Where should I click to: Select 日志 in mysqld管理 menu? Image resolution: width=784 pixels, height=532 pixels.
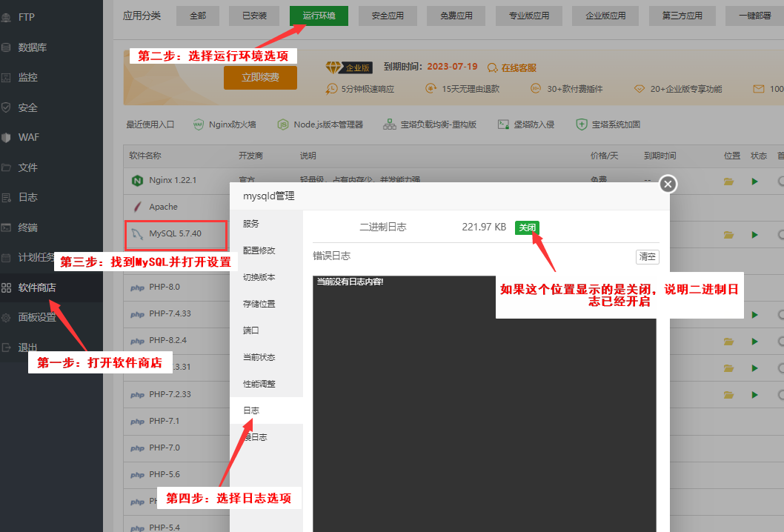tap(267, 410)
